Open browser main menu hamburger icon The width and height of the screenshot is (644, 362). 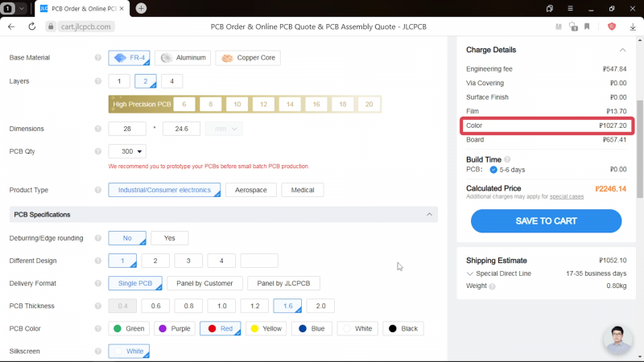pos(570,8)
